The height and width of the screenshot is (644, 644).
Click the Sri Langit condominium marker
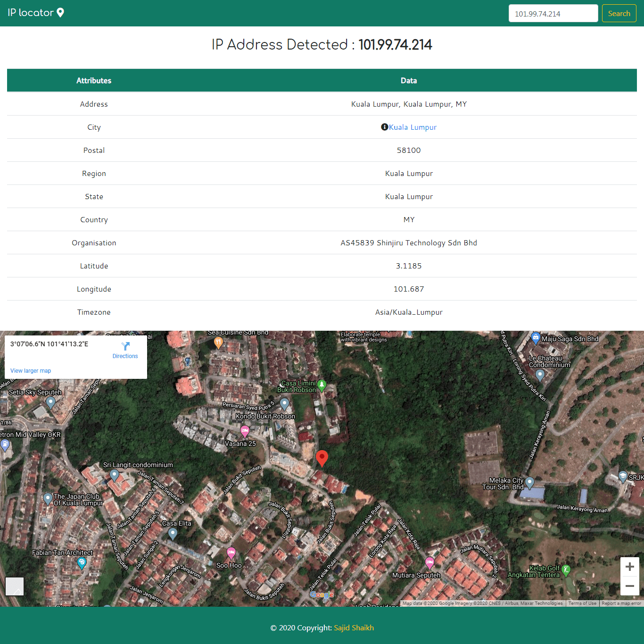click(115, 475)
